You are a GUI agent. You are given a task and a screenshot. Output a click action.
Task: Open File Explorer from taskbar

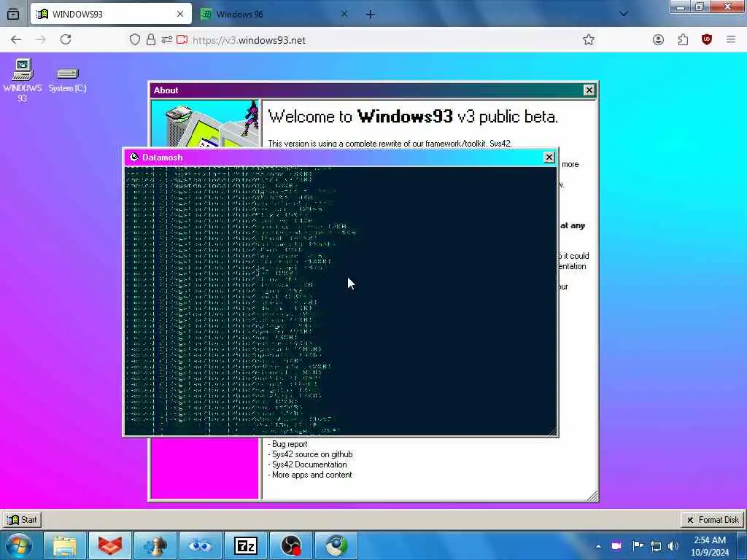tap(65, 545)
